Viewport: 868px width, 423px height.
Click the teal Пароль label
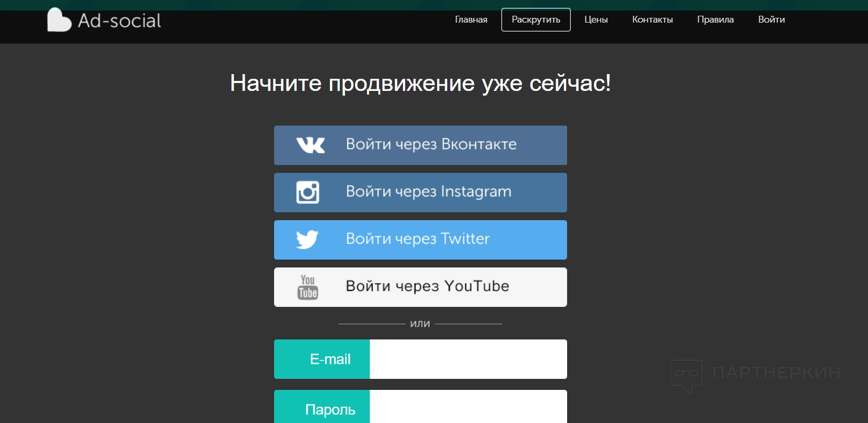[322, 407]
